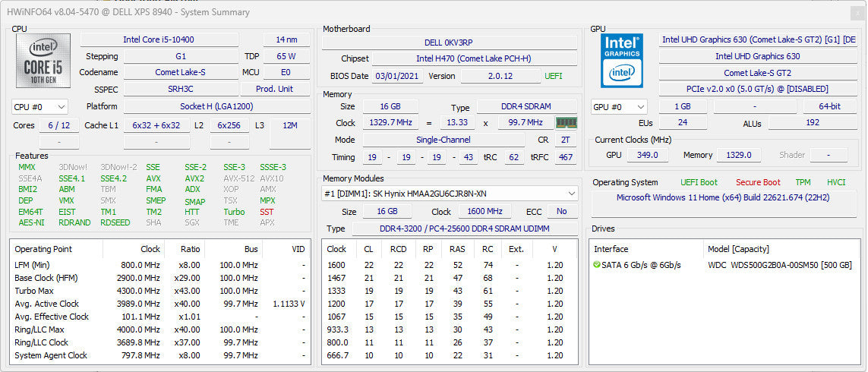
Task: Click the Turbo Max operating point row
Action: pyautogui.click(x=160, y=291)
